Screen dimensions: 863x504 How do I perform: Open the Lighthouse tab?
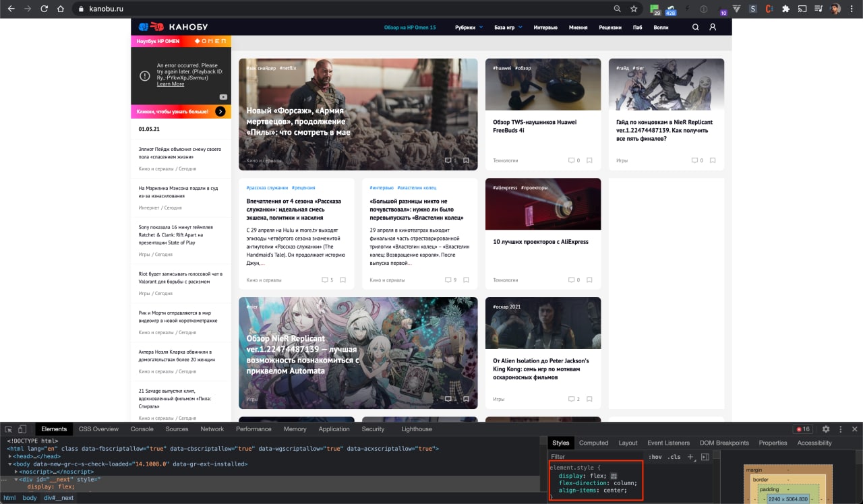[417, 429]
